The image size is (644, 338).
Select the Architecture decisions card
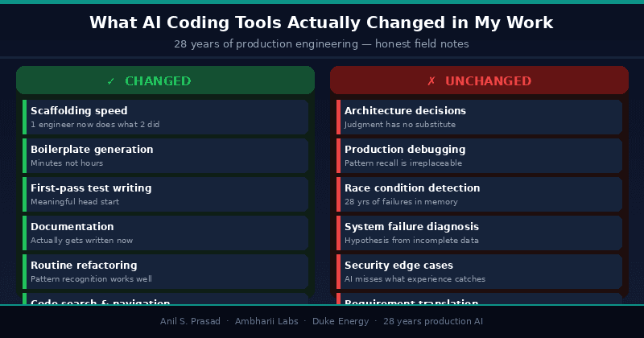point(479,117)
